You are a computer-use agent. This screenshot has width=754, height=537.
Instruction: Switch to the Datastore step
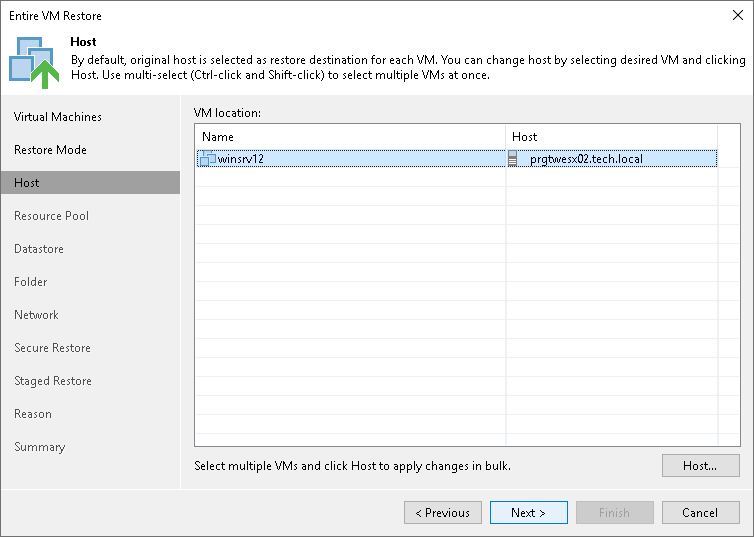[39, 249]
